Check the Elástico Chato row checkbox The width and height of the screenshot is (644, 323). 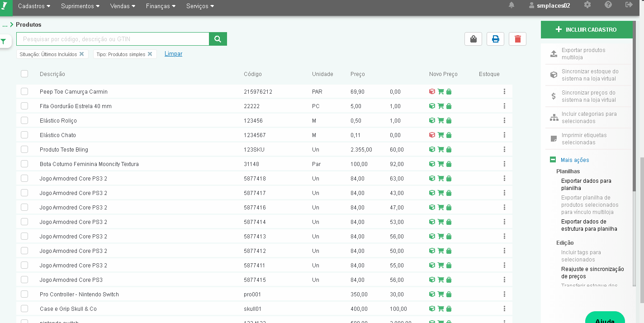point(24,135)
